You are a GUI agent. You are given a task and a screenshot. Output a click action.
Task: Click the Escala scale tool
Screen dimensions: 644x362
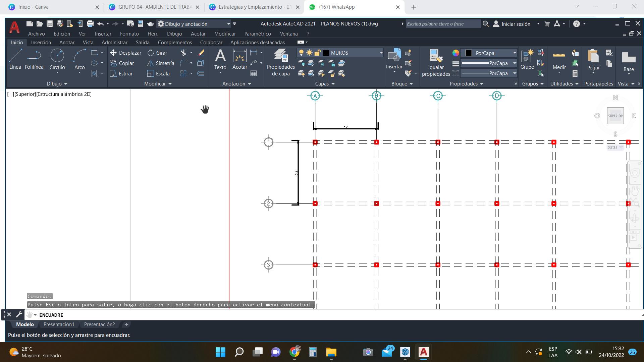click(x=158, y=74)
